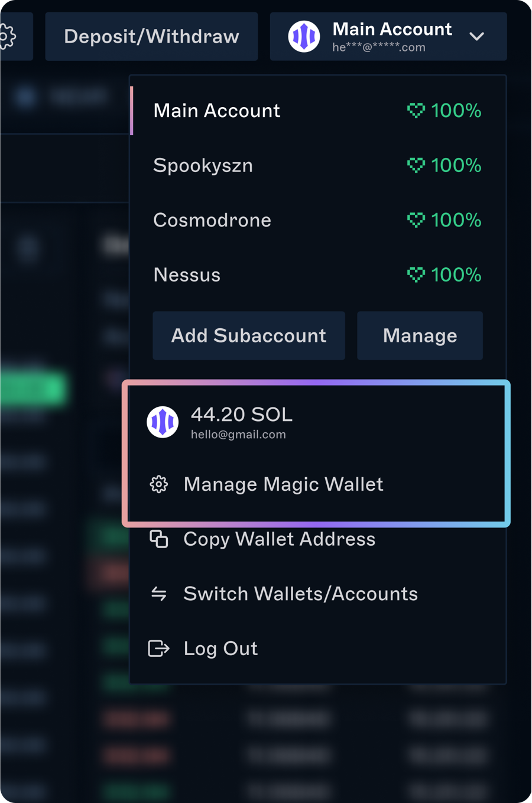Click the Log Out door icon
532x803 pixels.
tap(158, 649)
